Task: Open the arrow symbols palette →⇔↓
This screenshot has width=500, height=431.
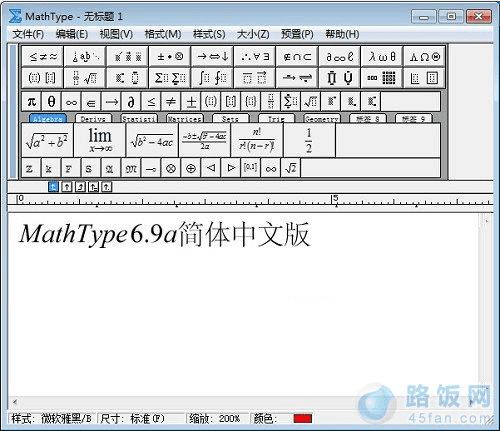Action: (x=213, y=57)
